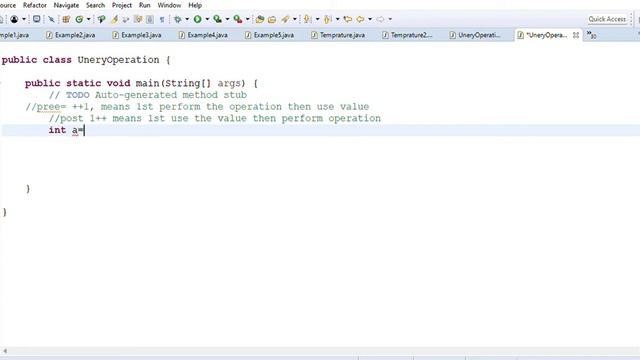Click the horizontal scrollbar left arrow
Viewport: 640px width, 360px height.
5,351
